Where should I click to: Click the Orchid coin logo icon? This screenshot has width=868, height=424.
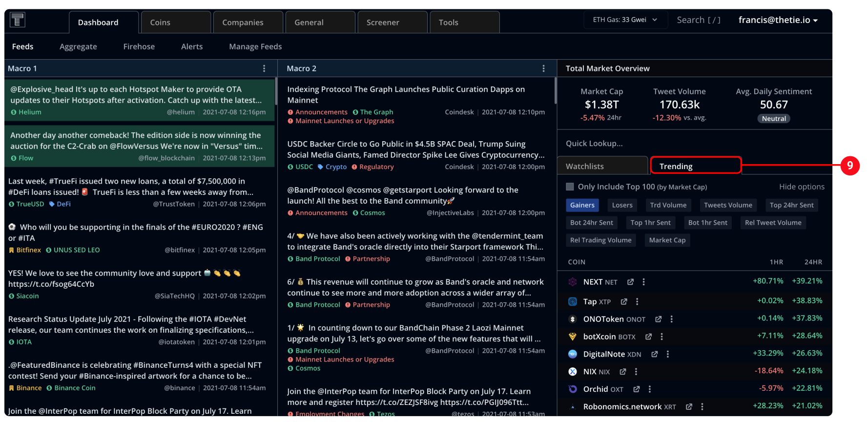click(573, 389)
